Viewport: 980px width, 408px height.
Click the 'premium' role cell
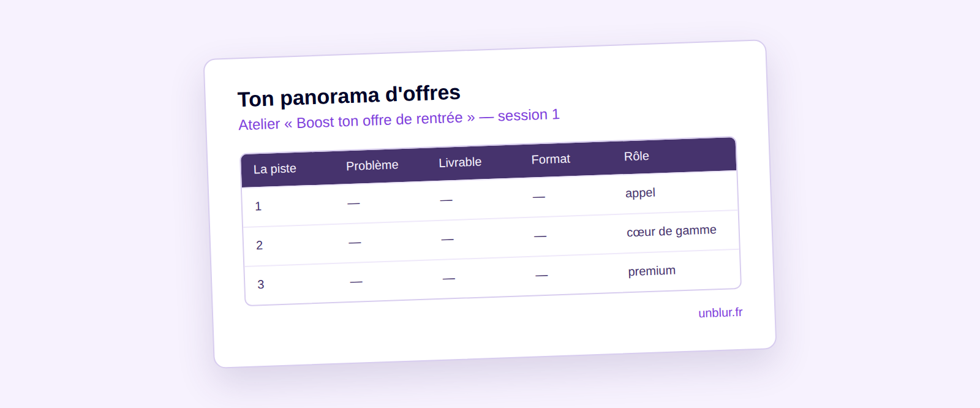(652, 271)
